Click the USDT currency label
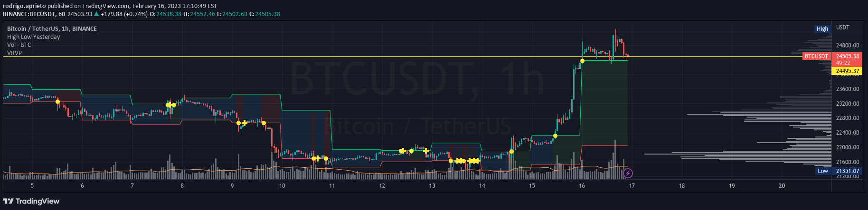Image resolution: width=868 pixels, height=210 pixels. click(x=843, y=27)
